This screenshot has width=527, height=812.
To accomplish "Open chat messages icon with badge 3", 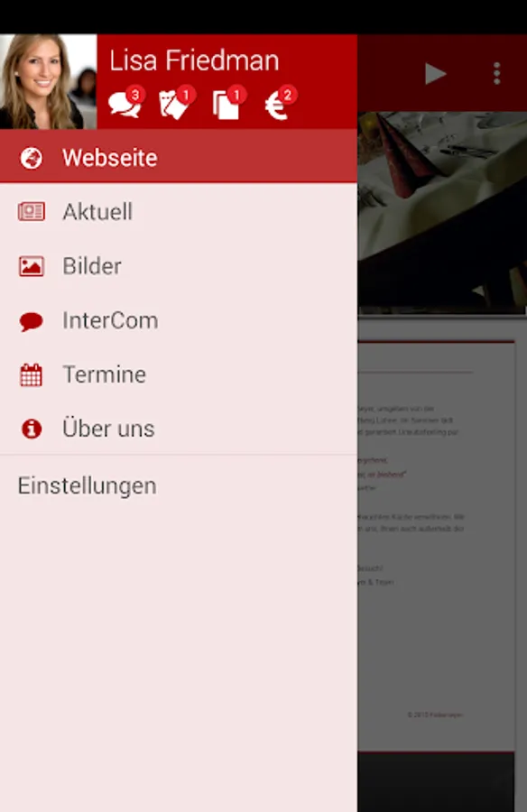I will (126, 103).
